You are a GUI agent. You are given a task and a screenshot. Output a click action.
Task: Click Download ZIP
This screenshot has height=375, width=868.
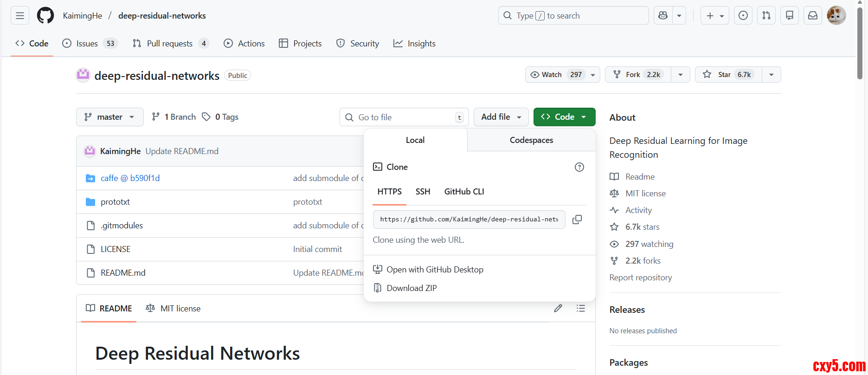coord(411,288)
